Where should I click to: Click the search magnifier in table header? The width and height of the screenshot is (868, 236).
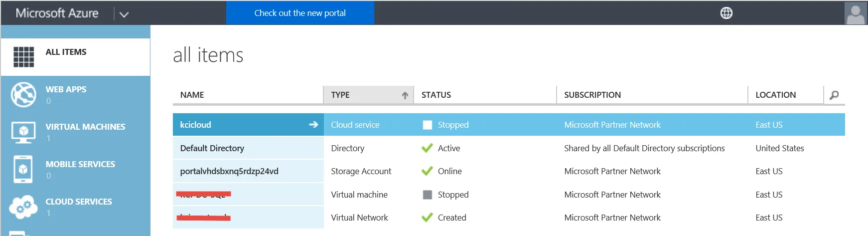click(x=834, y=95)
